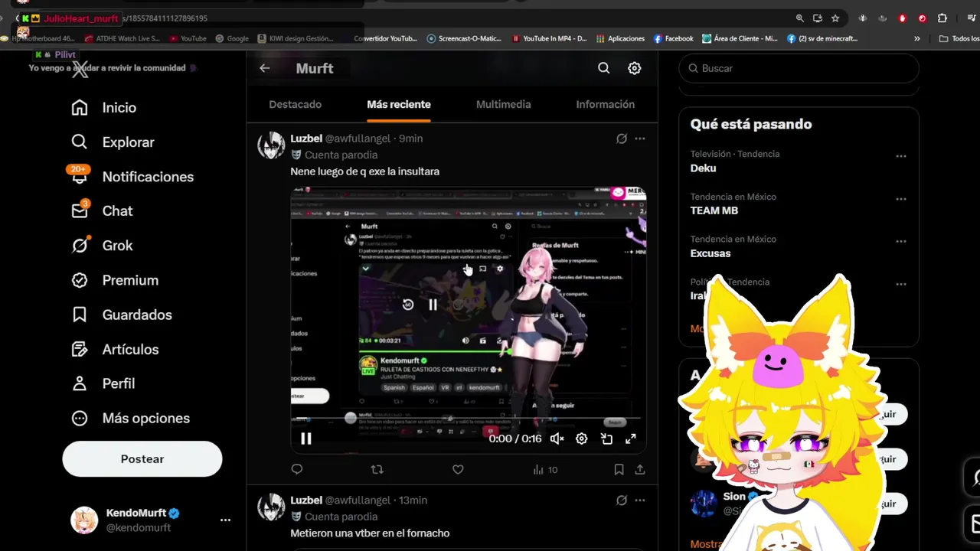The width and height of the screenshot is (980, 551).
Task: Open the 13min timestamp link
Action: [x=413, y=500]
